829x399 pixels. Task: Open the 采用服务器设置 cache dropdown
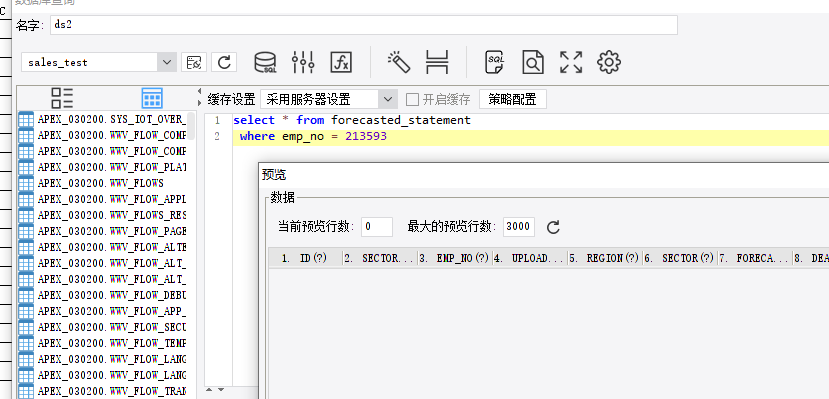click(388, 99)
